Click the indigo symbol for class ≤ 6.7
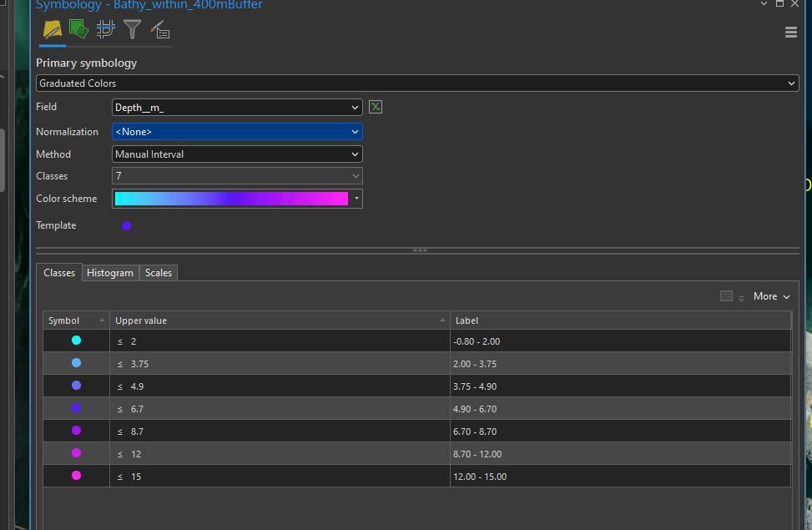 coord(76,408)
